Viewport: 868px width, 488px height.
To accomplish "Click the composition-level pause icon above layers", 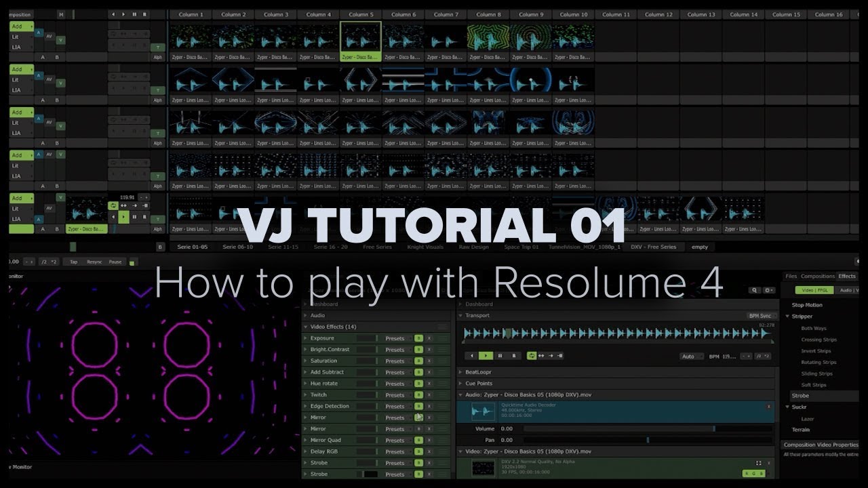I will tap(134, 14).
